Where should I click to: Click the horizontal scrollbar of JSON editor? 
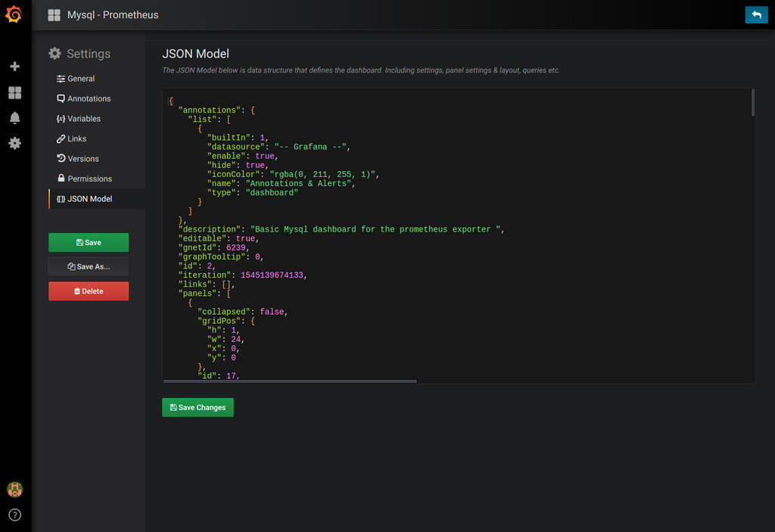click(290, 381)
